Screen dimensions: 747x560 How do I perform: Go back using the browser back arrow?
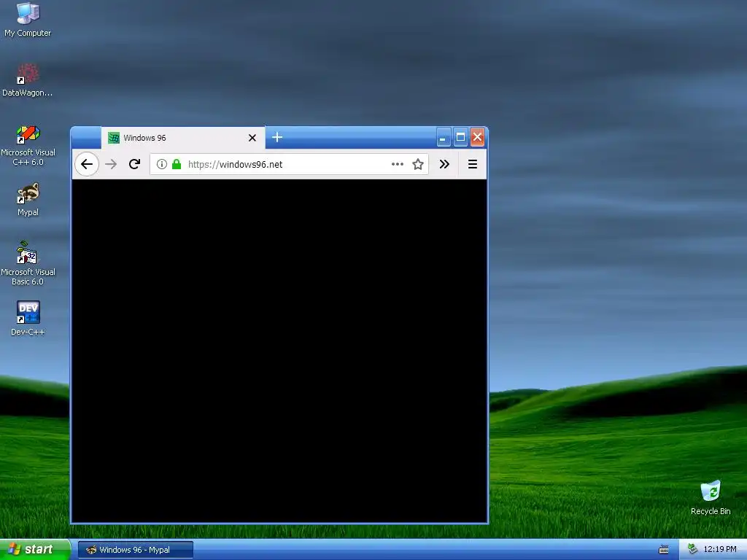coord(87,164)
